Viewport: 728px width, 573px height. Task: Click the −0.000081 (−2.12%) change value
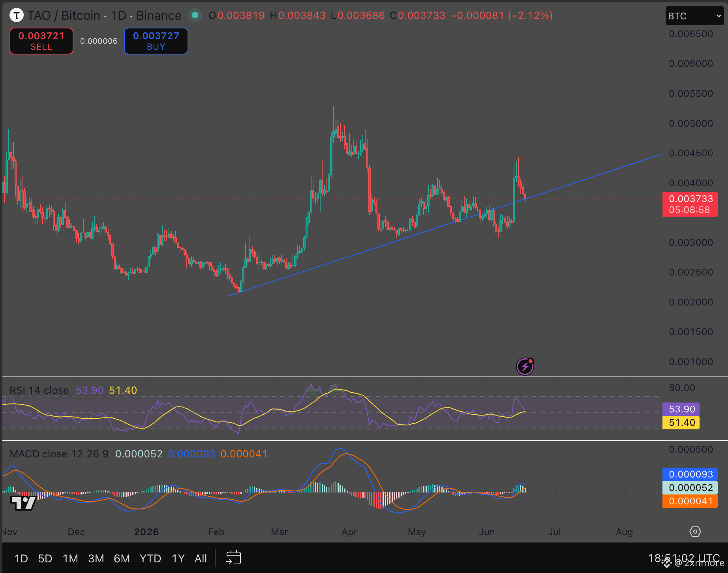point(502,15)
